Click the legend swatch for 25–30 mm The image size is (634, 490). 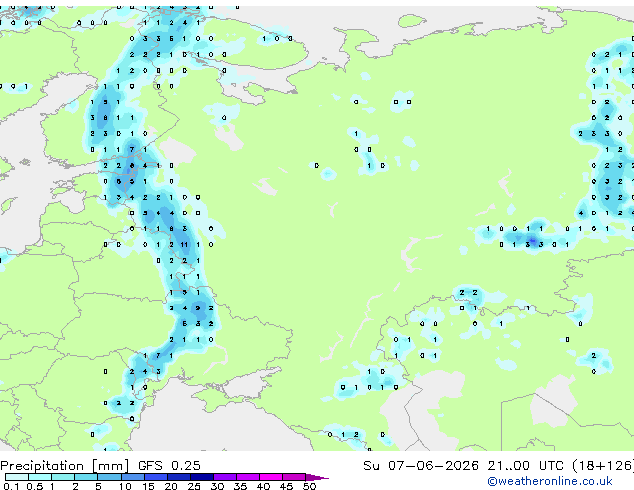click(201, 477)
